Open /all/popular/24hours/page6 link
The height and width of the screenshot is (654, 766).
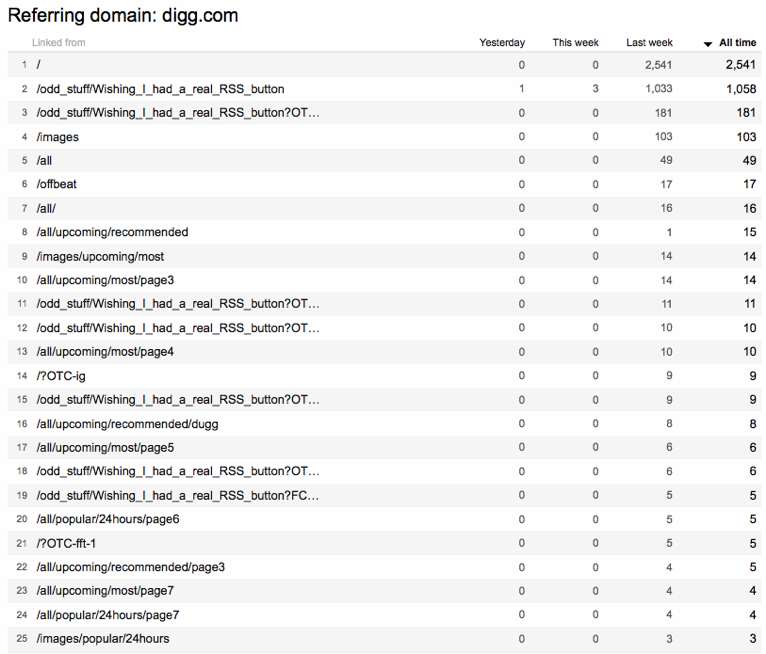click(108, 519)
